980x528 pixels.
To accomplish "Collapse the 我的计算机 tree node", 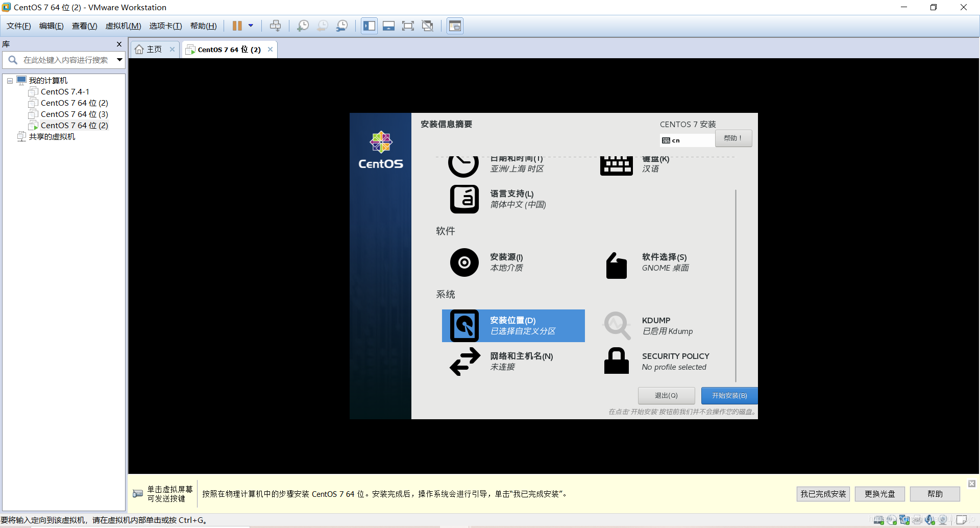I will [x=10, y=81].
